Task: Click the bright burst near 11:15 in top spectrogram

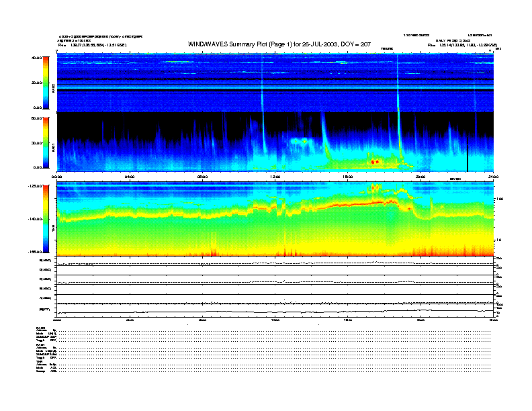Action: click(x=262, y=83)
